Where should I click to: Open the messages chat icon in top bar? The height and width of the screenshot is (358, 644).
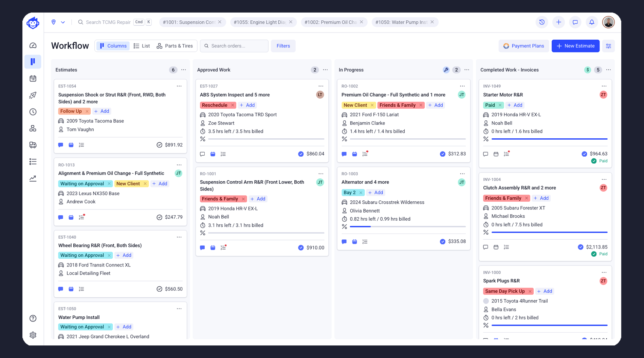[575, 22]
